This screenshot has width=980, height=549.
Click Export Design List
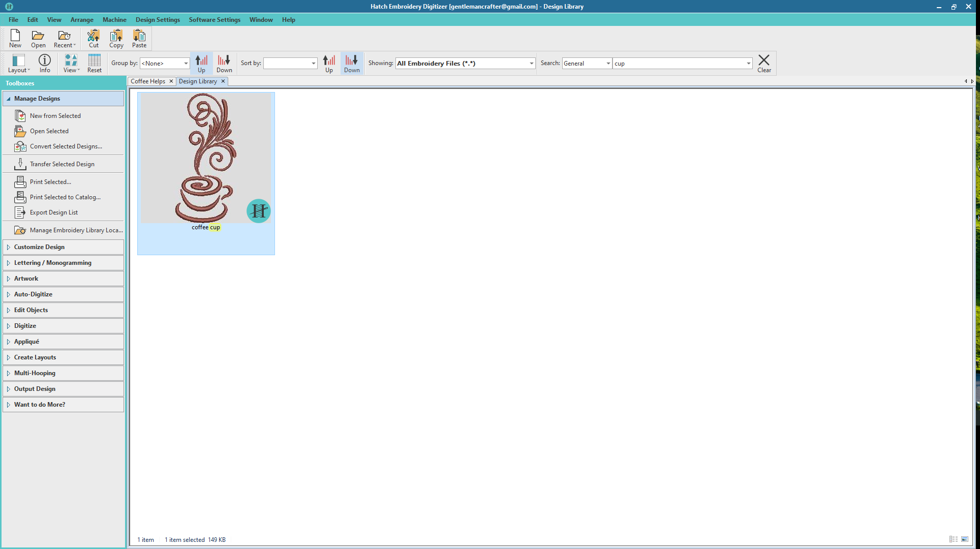point(54,212)
